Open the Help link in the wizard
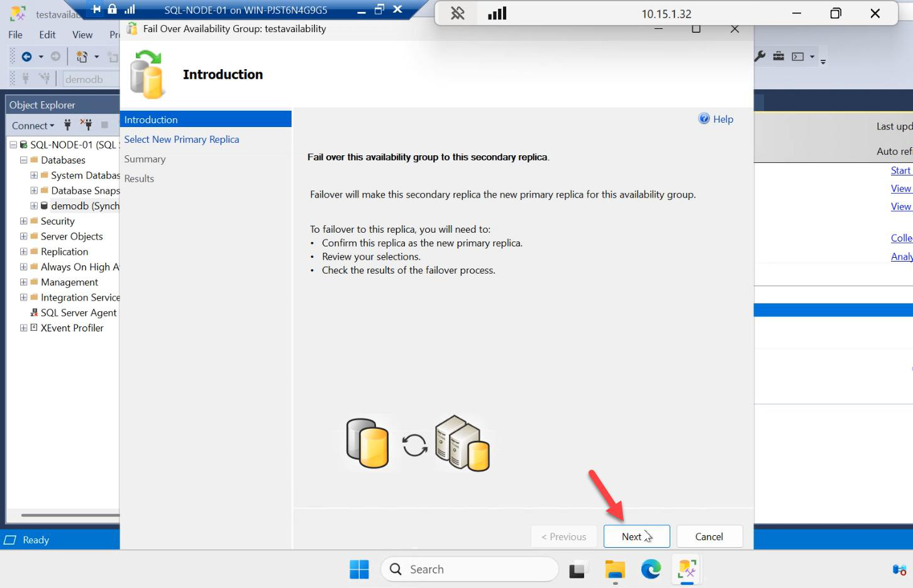The height and width of the screenshot is (588, 913). coord(723,119)
